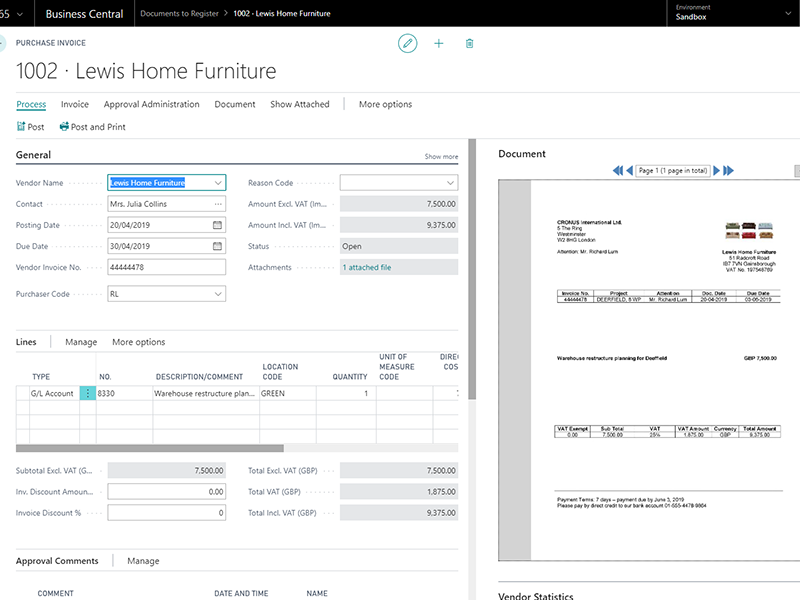Click Business Central home link
The image size is (800, 600).
84,14
